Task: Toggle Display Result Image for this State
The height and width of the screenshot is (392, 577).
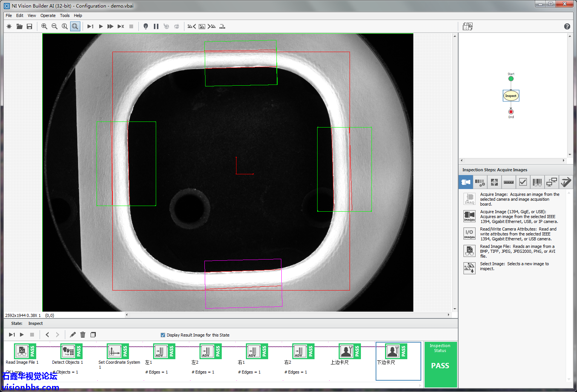Action: click(163, 335)
